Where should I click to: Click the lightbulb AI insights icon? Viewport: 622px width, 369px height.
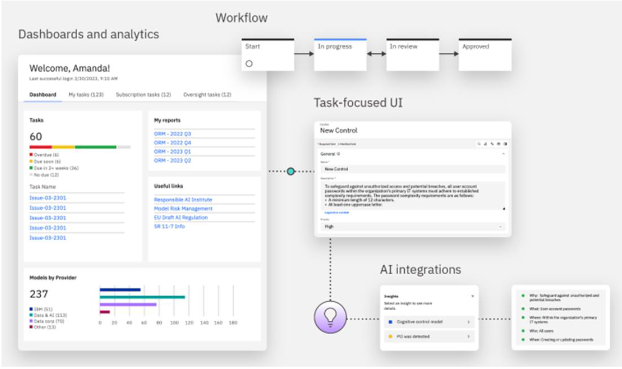pyautogui.click(x=330, y=317)
